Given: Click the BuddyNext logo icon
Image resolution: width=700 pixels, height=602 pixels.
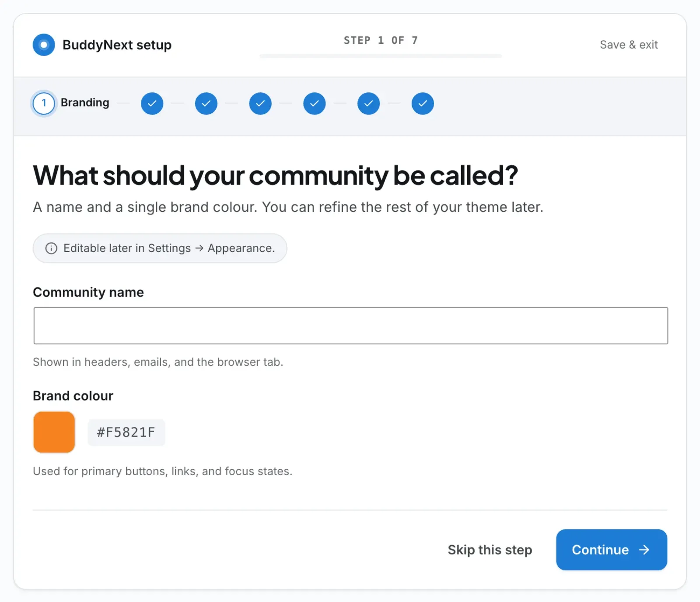Looking at the screenshot, I should [44, 45].
